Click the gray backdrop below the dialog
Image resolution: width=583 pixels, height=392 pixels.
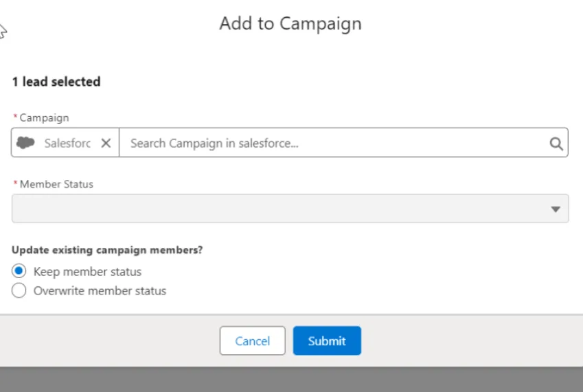pyautogui.click(x=291, y=379)
